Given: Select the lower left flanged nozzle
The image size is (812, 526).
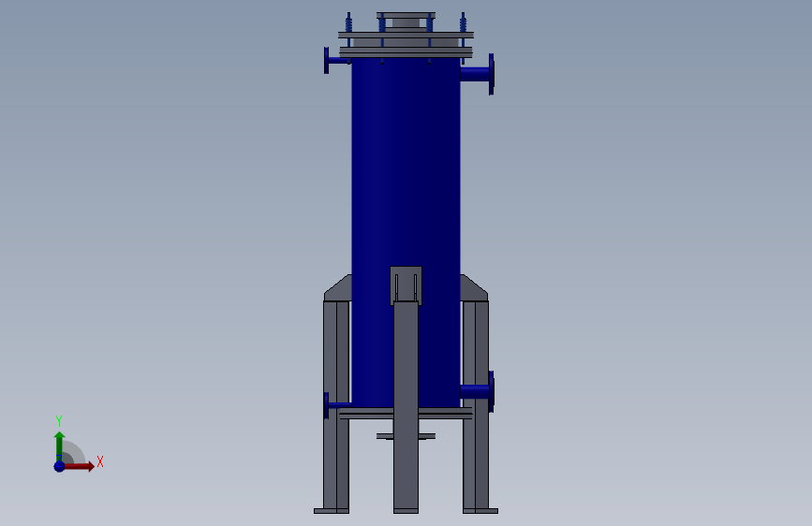Looking at the screenshot, I should pyautogui.click(x=336, y=405).
